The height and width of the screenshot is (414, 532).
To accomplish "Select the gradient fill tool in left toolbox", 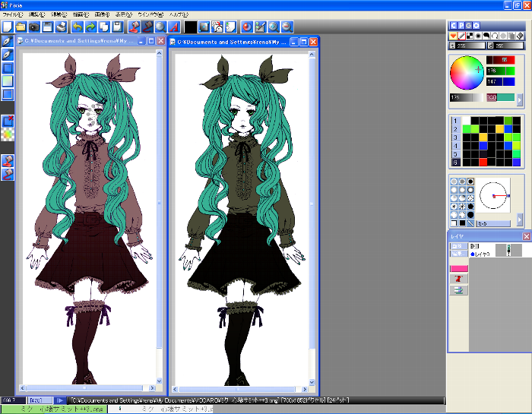I will click(8, 81).
